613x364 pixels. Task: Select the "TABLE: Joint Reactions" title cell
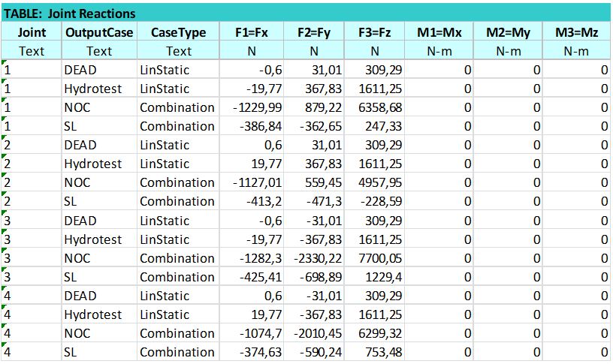point(71,14)
